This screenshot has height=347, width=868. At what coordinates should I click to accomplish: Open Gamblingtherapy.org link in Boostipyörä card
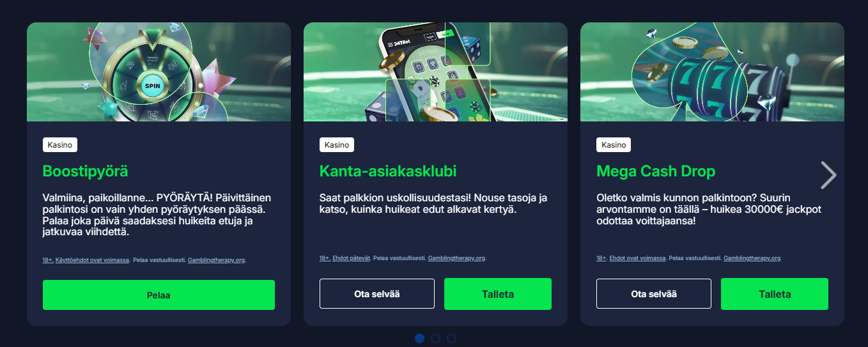pyautogui.click(x=217, y=260)
